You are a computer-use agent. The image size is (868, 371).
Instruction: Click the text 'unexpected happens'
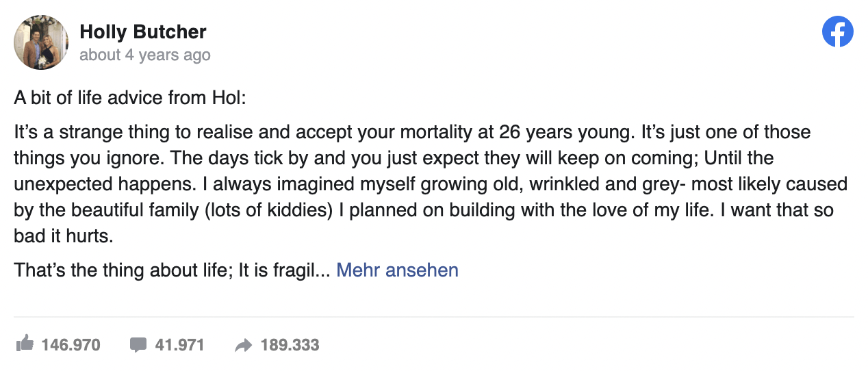click(103, 184)
